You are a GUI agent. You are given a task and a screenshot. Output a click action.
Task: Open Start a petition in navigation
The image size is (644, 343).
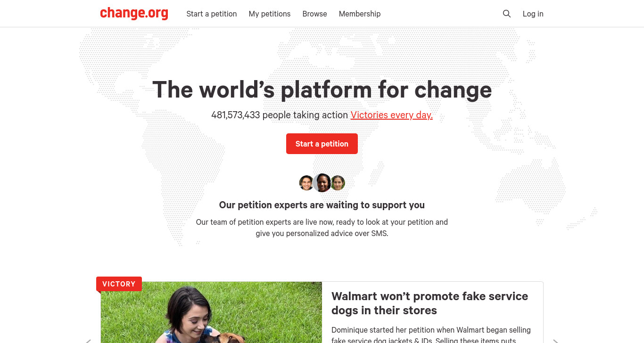[x=212, y=14]
